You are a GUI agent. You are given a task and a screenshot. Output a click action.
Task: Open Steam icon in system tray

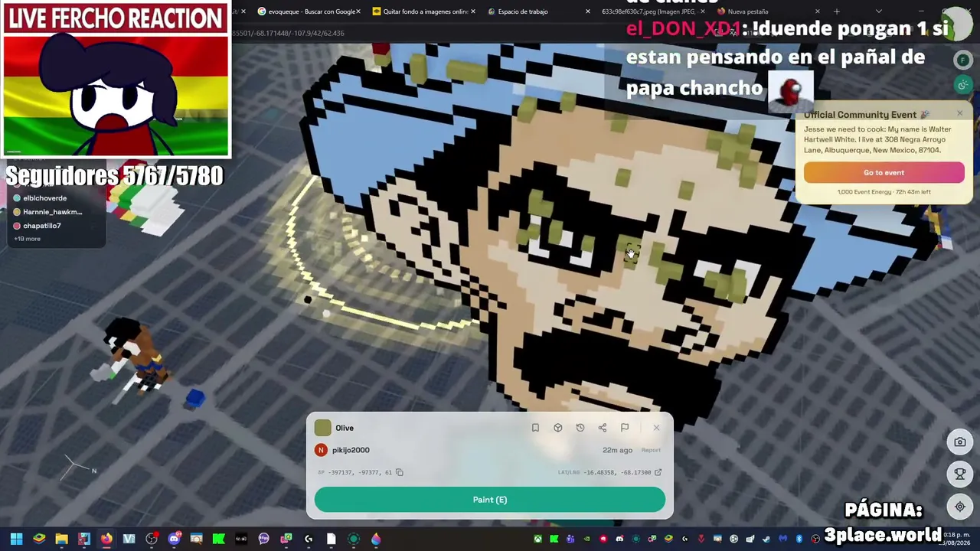766,539
